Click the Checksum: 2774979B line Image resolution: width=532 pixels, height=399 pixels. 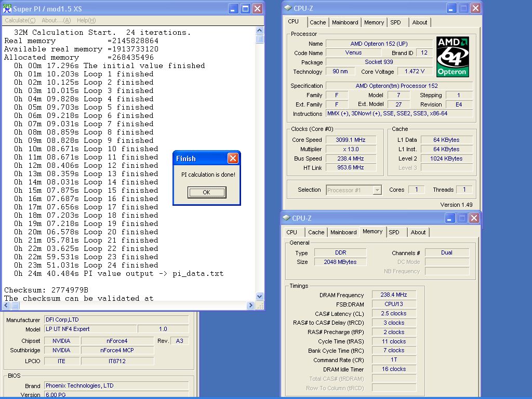[x=46, y=290]
